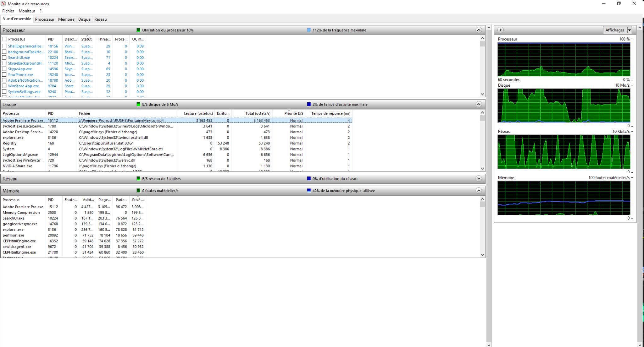This screenshot has height=347, width=644.
Task: Tick the SkypeApp.exe checkbox
Action: (4, 69)
